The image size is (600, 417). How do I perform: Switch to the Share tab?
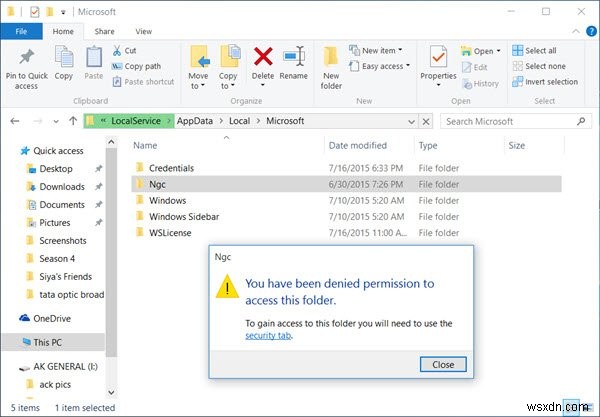pos(104,31)
